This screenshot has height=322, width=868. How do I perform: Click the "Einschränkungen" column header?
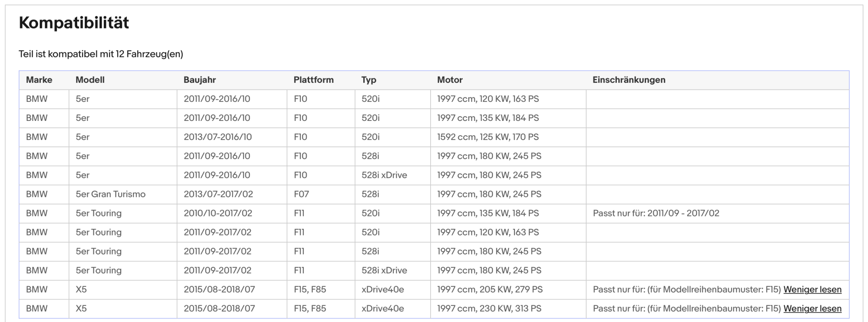pyautogui.click(x=629, y=80)
